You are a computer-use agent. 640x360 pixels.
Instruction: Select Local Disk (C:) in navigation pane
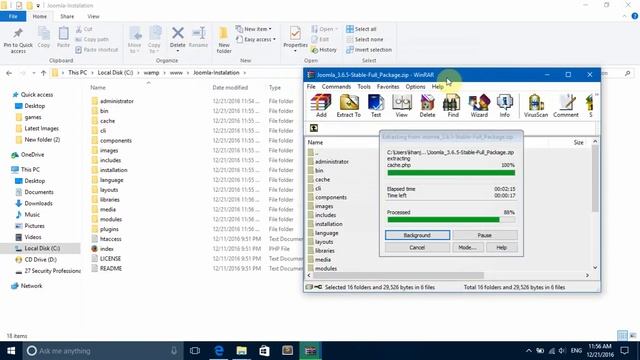click(x=42, y=248)
